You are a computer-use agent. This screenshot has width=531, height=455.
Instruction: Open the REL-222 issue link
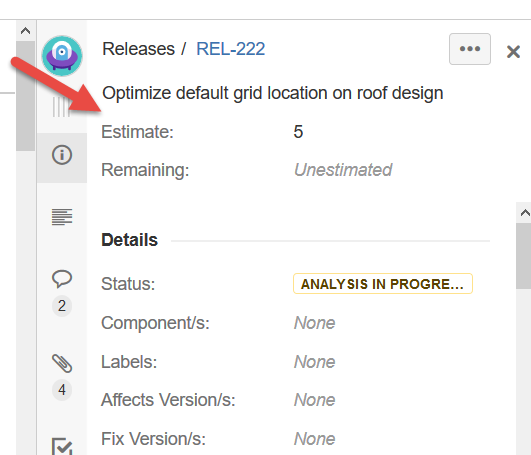point(231,49)
